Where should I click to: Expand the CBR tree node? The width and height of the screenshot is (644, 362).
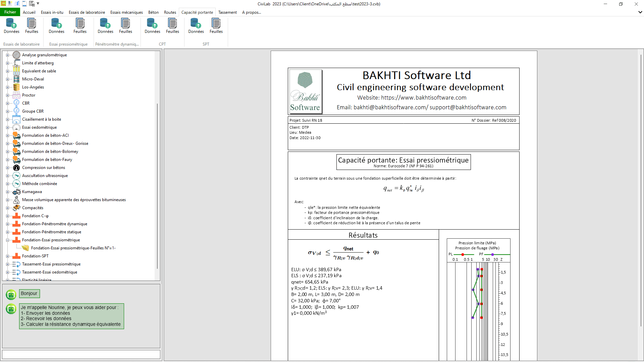[7, 103]
